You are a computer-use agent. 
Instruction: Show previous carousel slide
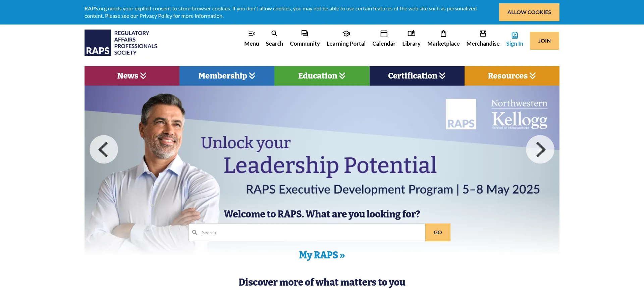(104, 149)
